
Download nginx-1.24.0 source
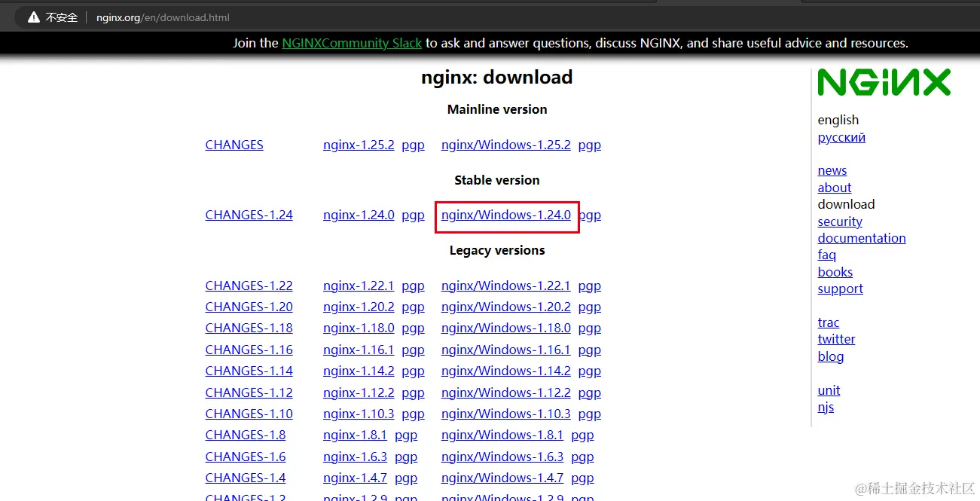(359, 215)
